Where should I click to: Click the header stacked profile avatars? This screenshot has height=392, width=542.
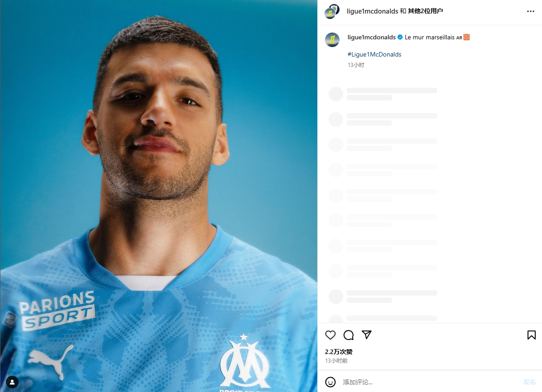click(x=332, y=11)
